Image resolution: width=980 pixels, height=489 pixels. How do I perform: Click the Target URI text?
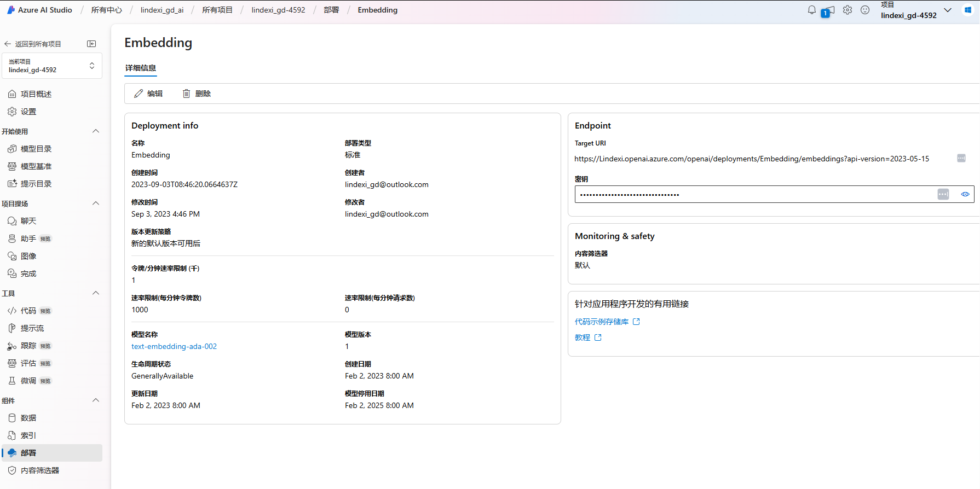pyautogui.click(x=752, y=159)
